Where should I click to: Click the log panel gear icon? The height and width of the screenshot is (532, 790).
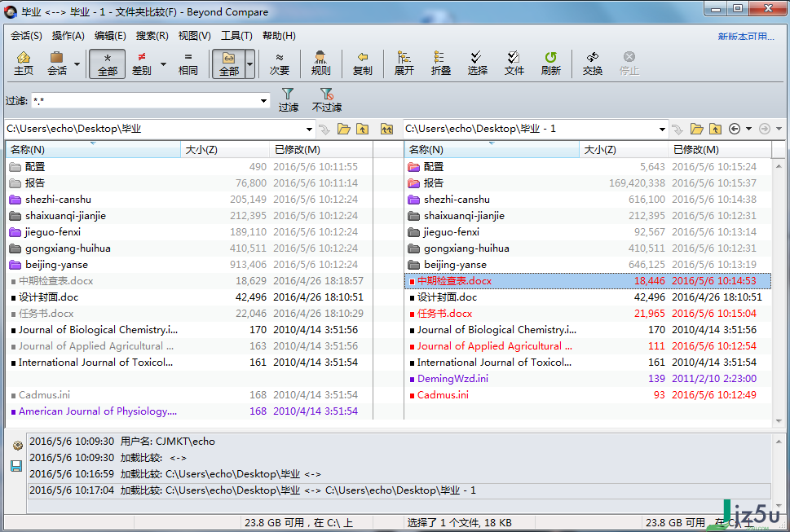(x=17, y=446)
